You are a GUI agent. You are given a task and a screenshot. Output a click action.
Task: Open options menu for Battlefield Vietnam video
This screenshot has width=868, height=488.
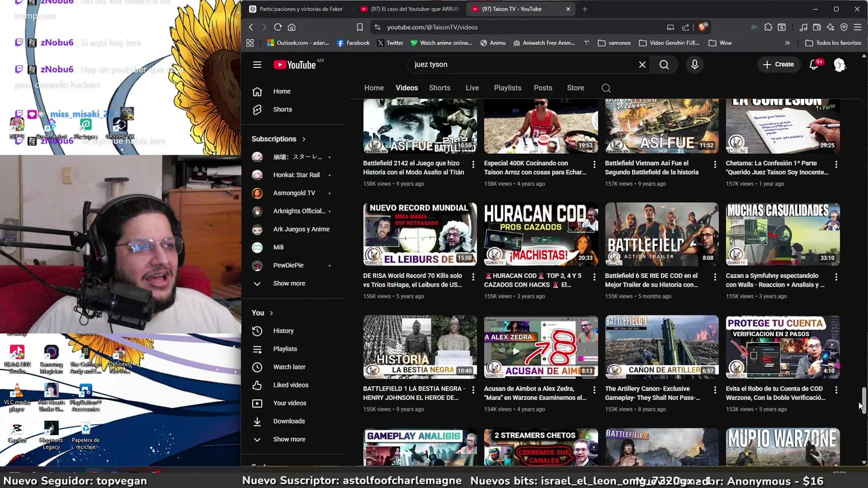715,164
